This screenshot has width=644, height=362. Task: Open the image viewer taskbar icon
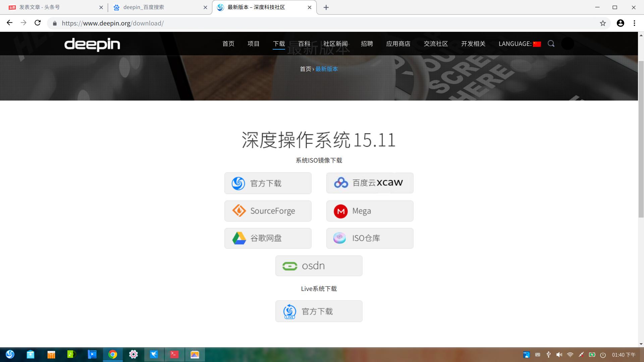tap(195, 354)
